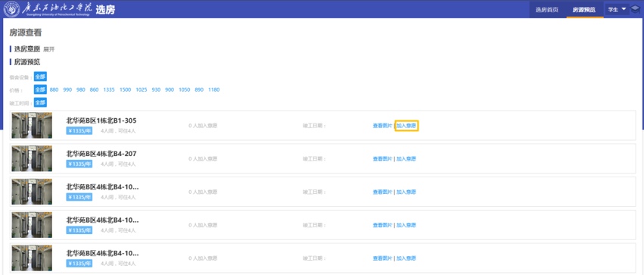Click the 竣工日期 label in 北B4-207 row

click(314, 158)
